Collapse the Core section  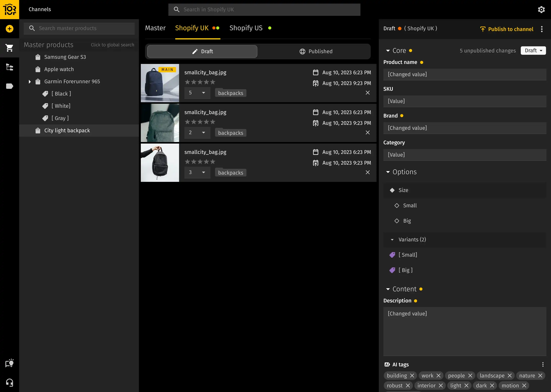pyautogui.click(x=388, y=51)
